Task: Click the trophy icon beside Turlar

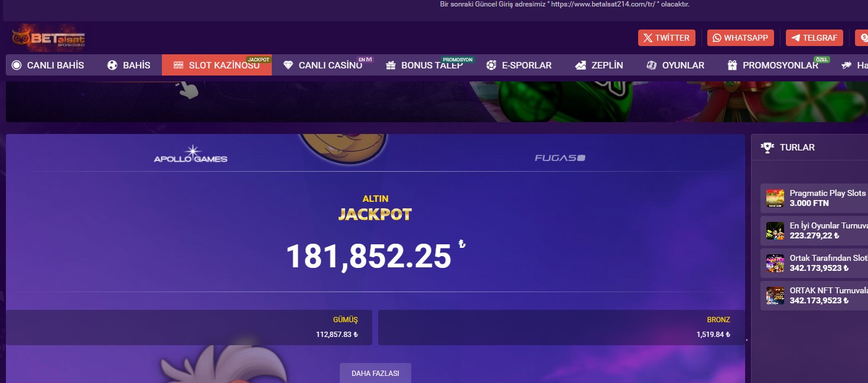Action: tap(768, 148)
